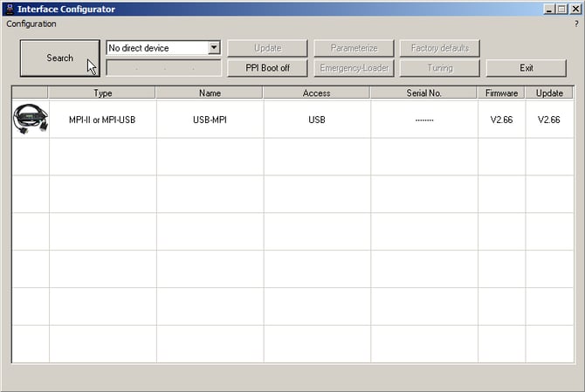Open the direct device dropdown arrow
The height and width of the screenshot is (392, 585).
[x=214, y=48]
